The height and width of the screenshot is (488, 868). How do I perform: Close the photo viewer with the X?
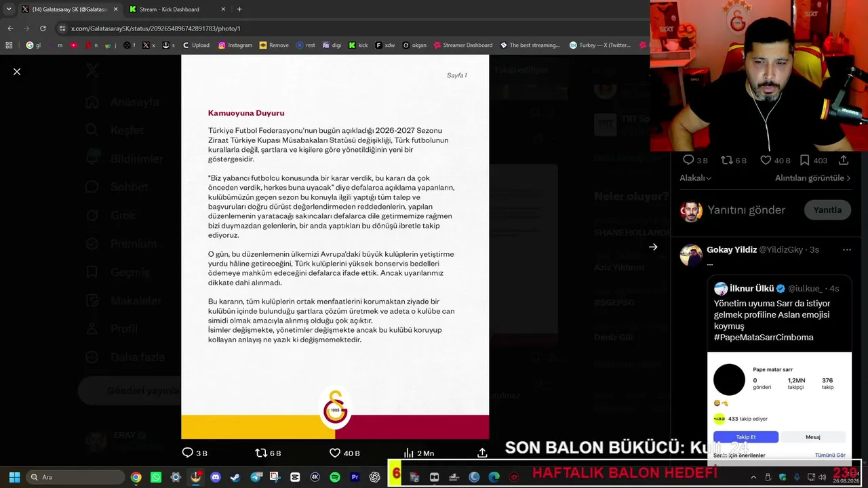[17, 71]
